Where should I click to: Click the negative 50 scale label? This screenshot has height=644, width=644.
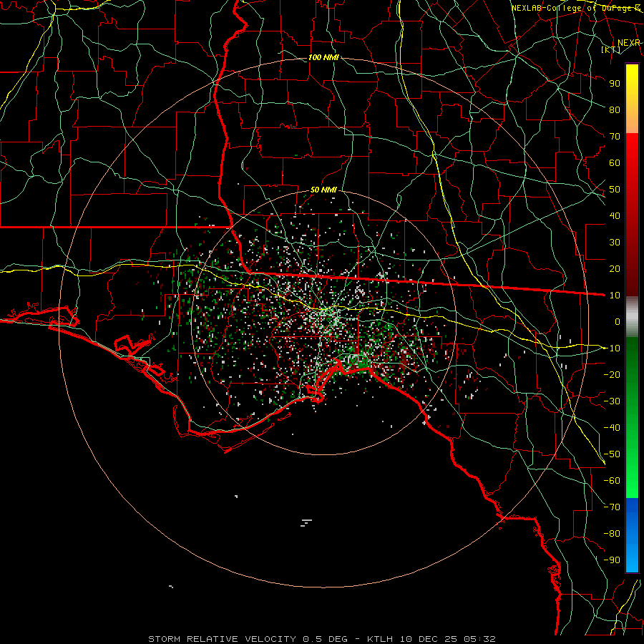pos(612,454)
